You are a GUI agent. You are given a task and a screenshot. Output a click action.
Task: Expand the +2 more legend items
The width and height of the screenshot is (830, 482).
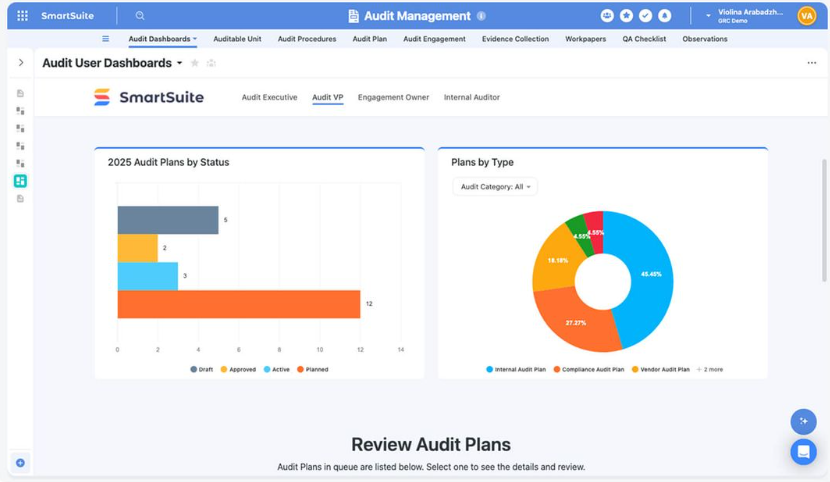tap(709, 369)
